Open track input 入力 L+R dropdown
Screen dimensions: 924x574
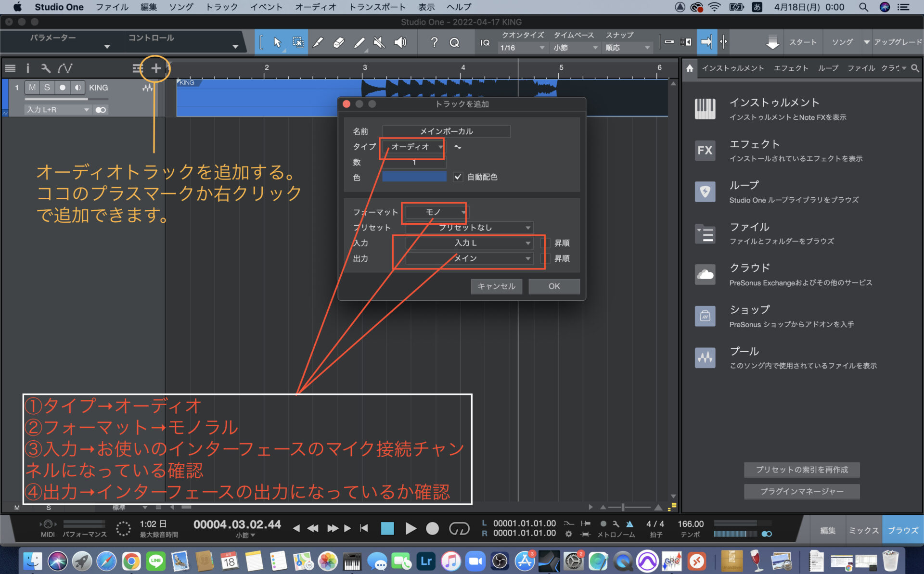coord(57,110)
